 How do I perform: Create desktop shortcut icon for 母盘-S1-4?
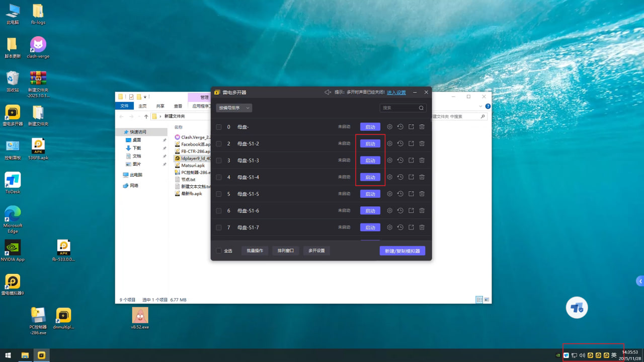[x=411, y=177]
